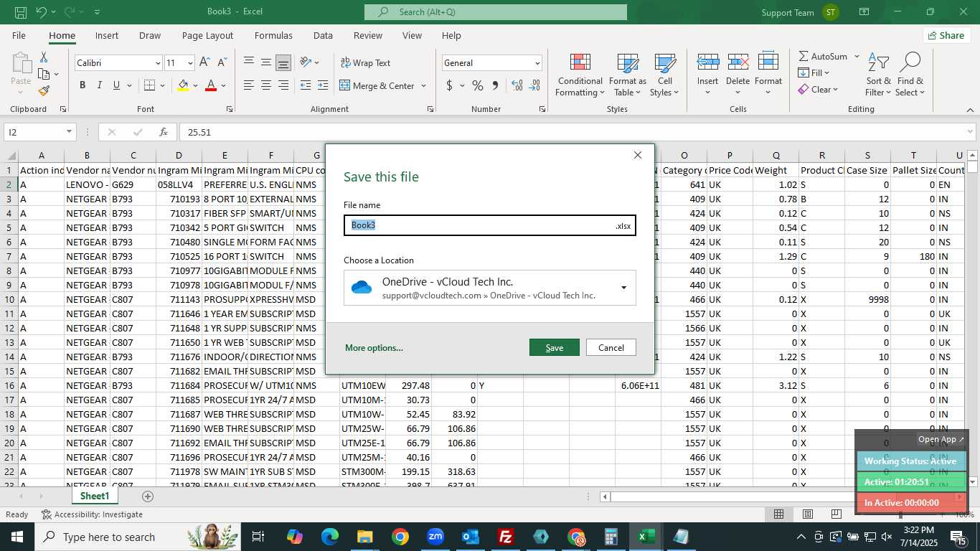This screenshot has height=551, width=980.
Task: Click the Increase Font Size icon
Action: click(x=204, y=63)
